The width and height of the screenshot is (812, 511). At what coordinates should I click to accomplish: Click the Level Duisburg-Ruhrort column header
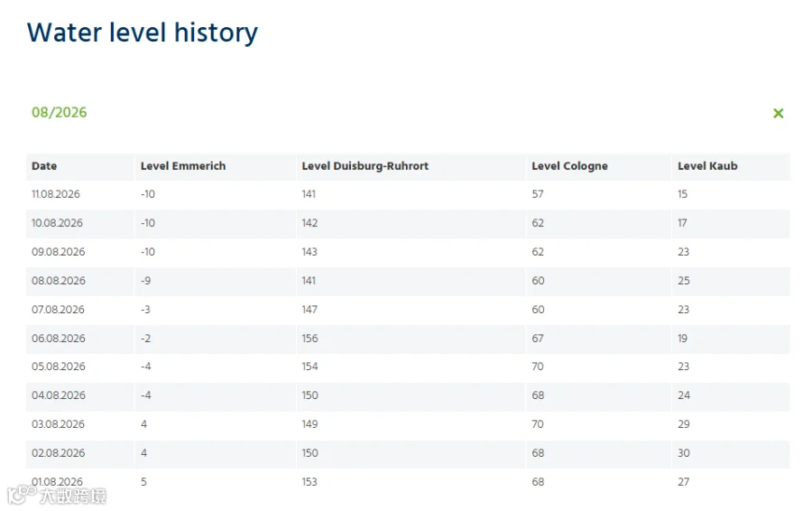pos(365,166)
